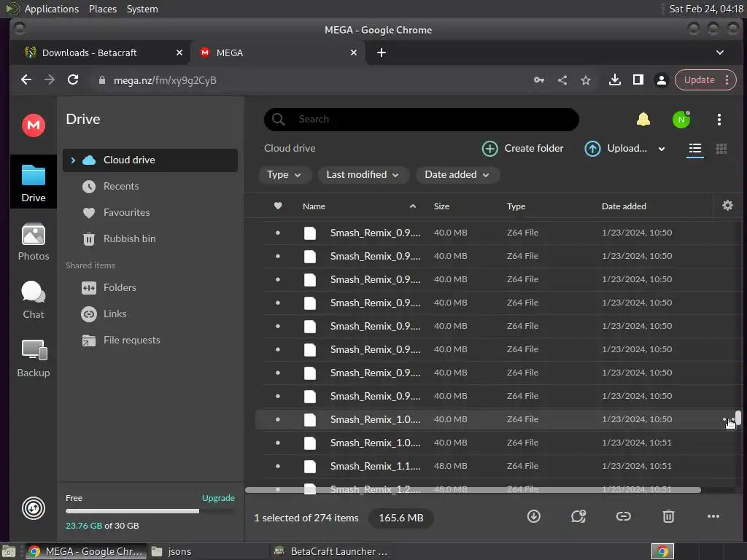This screenshot has height=560, width=747.
Task: Open Chrome tab search chevron
Action: coord(720,52)
